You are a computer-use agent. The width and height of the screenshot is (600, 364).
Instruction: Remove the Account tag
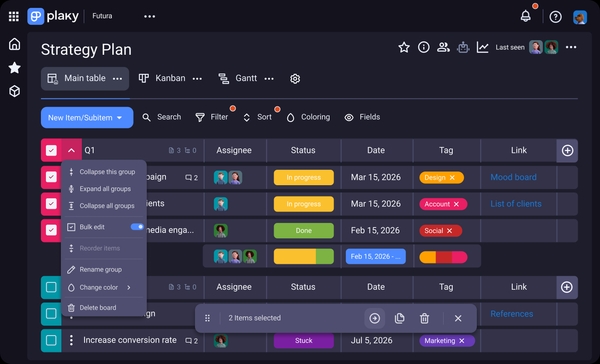tap(456, 204)
